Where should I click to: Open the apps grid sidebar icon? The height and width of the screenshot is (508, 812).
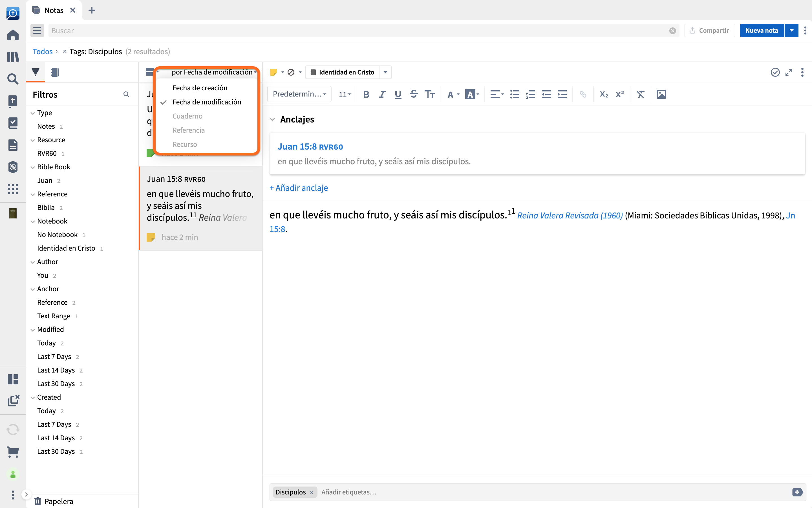coord(13,189)
